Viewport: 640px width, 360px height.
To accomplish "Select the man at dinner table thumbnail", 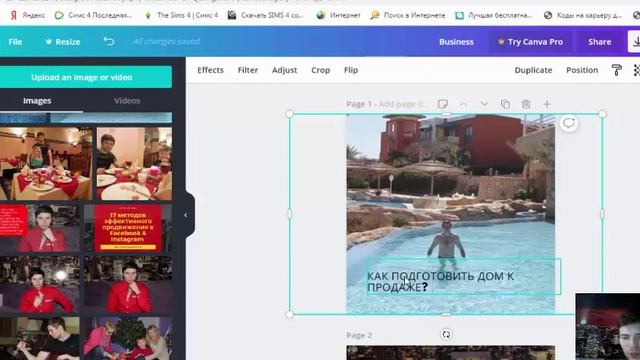I will [x=134, y=163].
